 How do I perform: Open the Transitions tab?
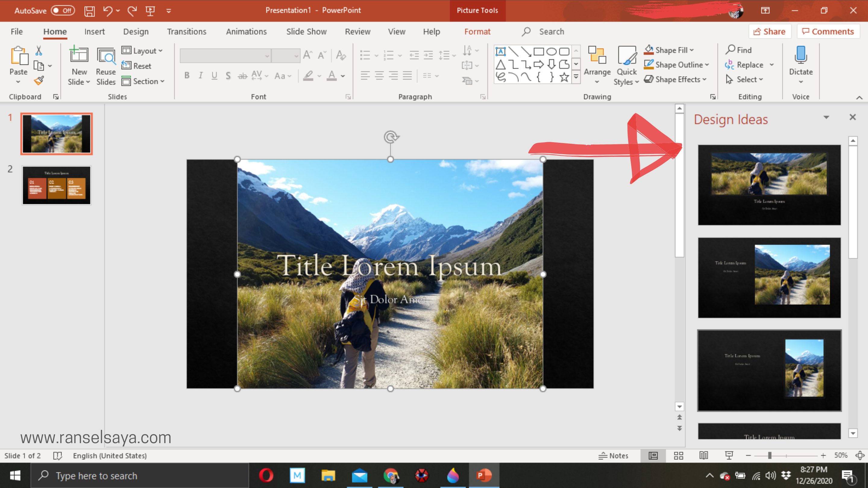[187, 32]
